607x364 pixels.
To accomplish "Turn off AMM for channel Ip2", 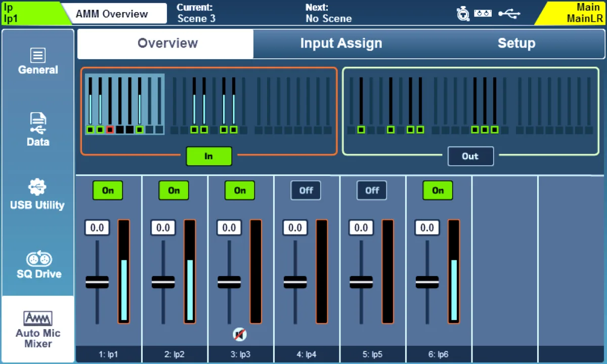I will [x=174, y=191].
